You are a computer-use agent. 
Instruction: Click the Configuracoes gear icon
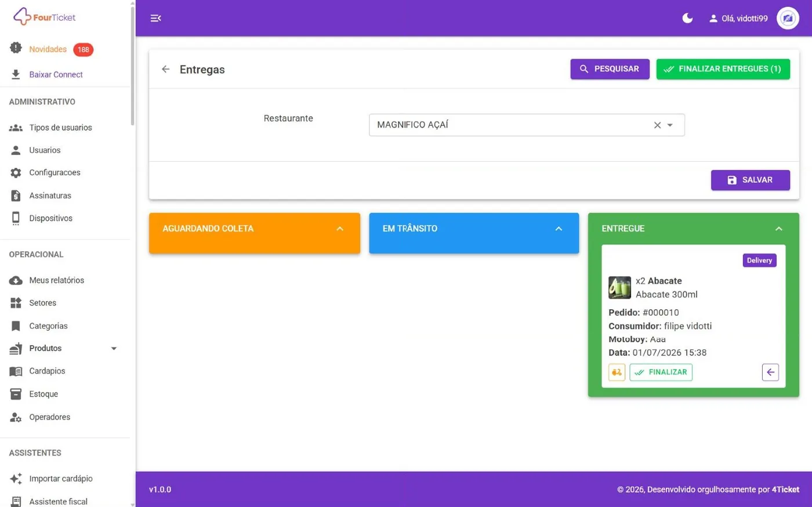(16, 173)
